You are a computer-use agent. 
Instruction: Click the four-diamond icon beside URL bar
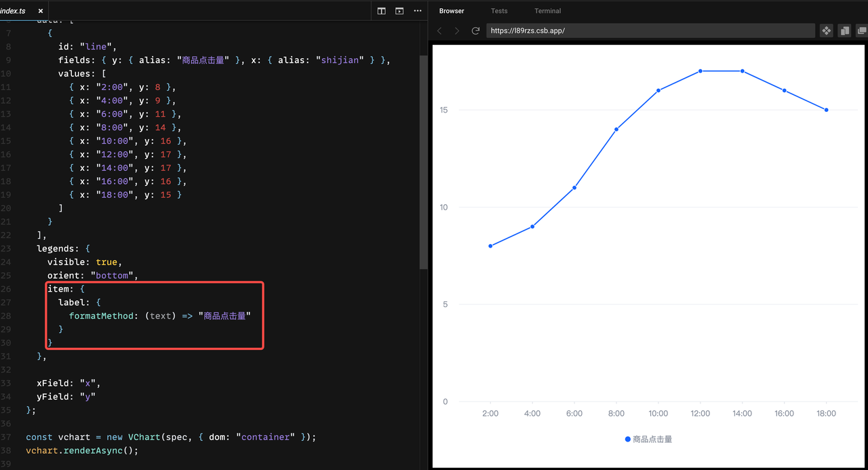coord(826,31)
